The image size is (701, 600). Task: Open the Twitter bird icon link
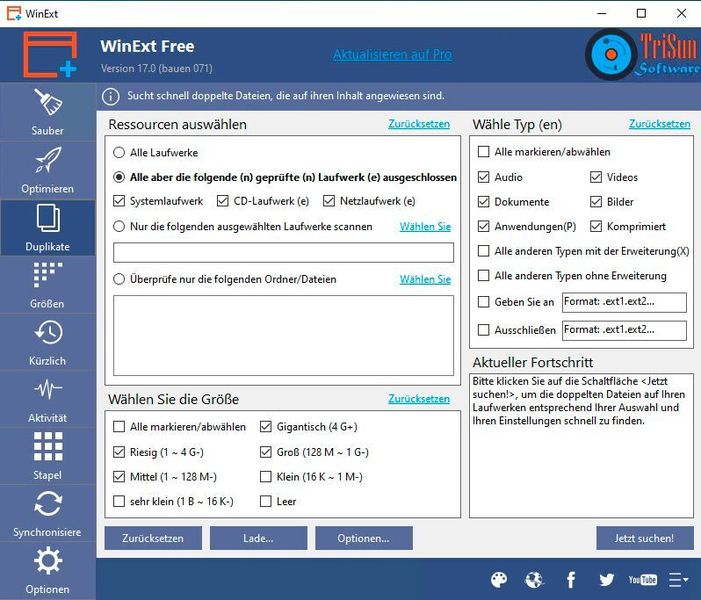(606, 580)
